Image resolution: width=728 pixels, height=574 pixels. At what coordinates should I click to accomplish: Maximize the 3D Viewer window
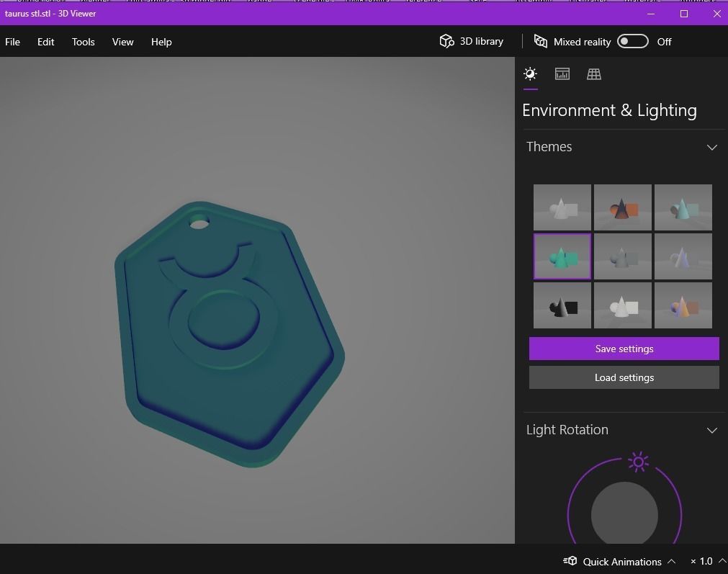click(x=684, y=14)
